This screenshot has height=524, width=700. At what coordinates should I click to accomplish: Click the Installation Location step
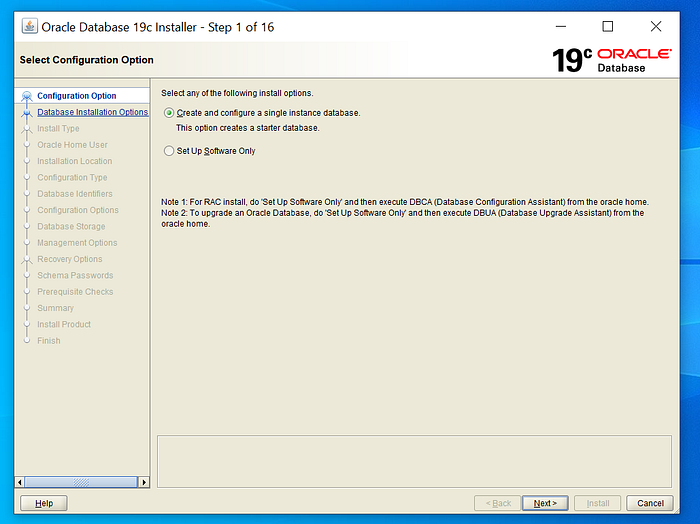[75, 161]
